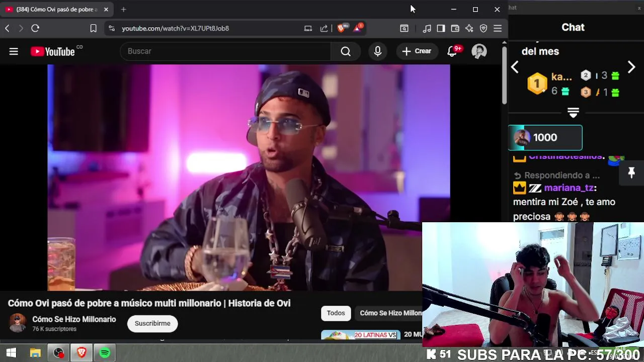
Task: Click the video player to pause
Action: (249, 177)
